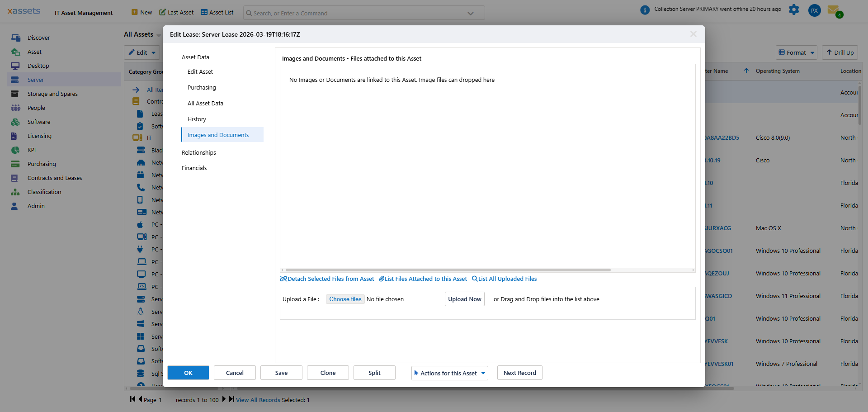Open Classification from the sidebar
Viewport: 868px width, 412px height.
point(44,192)
